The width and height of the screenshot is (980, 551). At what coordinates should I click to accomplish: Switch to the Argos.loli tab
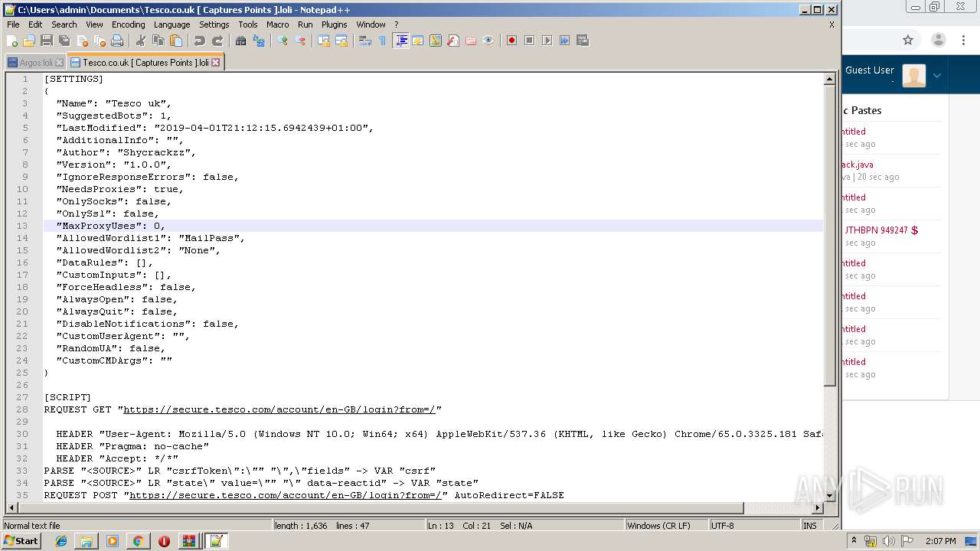click(36, 63)
